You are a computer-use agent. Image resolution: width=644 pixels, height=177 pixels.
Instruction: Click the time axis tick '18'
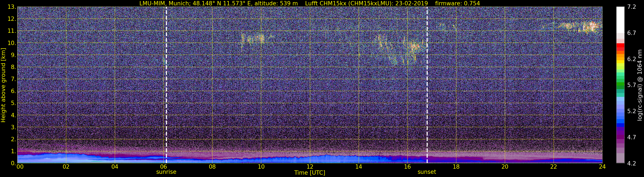(456, 167)
